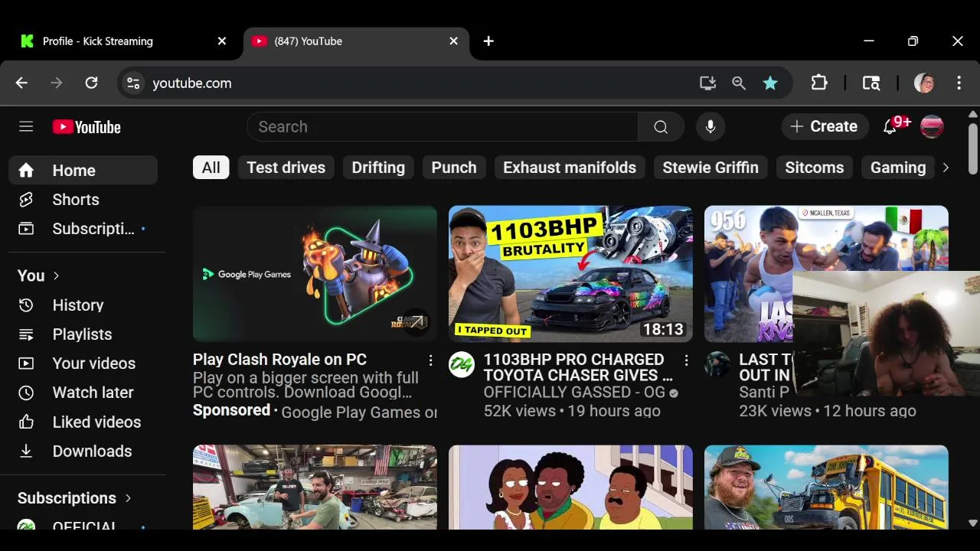Open the Chrome extensions puzzle icon
The image size is (980, 551).
click(819, 83)
